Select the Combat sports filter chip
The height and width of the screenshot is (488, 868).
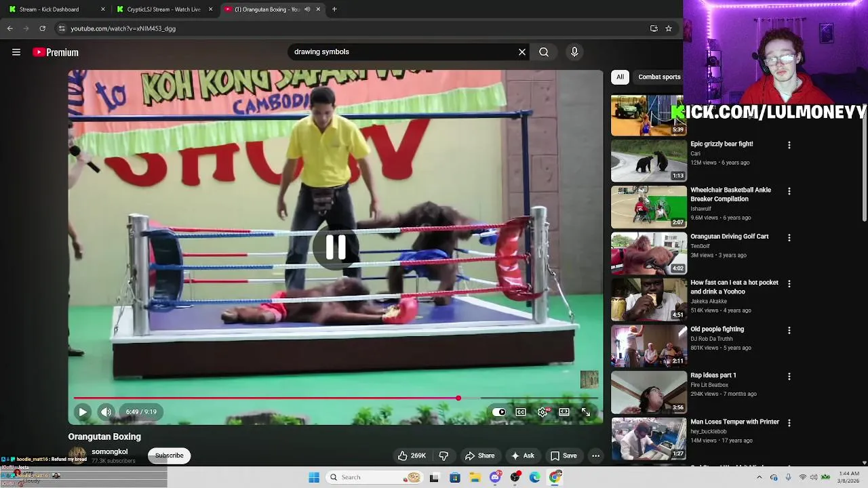click(x=659, y=77)
